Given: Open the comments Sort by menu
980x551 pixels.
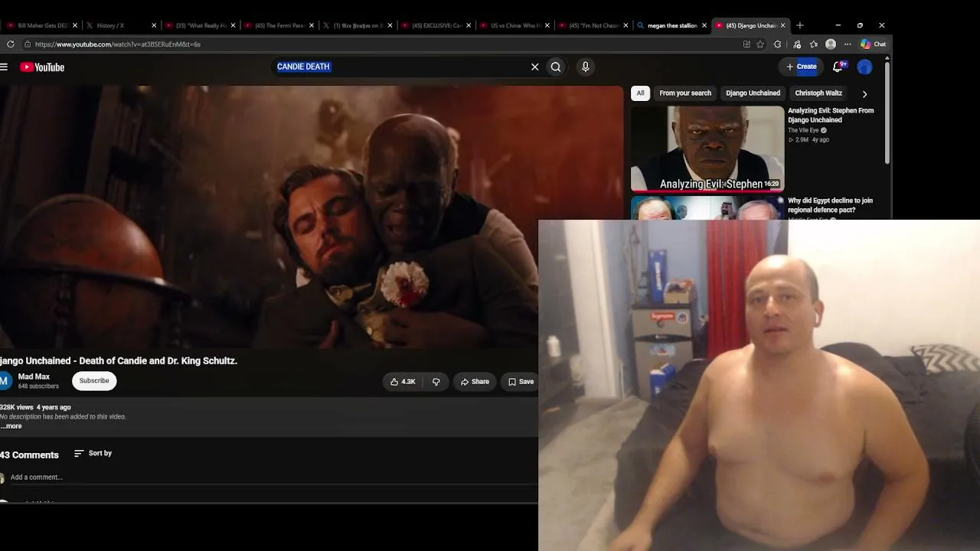Looking at the screenshot, I should pos(93,454).
